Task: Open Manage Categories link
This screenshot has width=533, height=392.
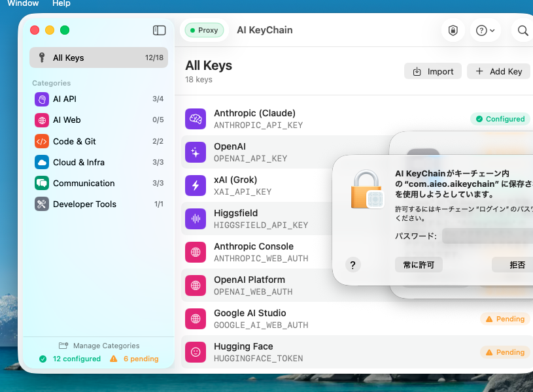Action: pyautogui.click(x=99, y=346)
